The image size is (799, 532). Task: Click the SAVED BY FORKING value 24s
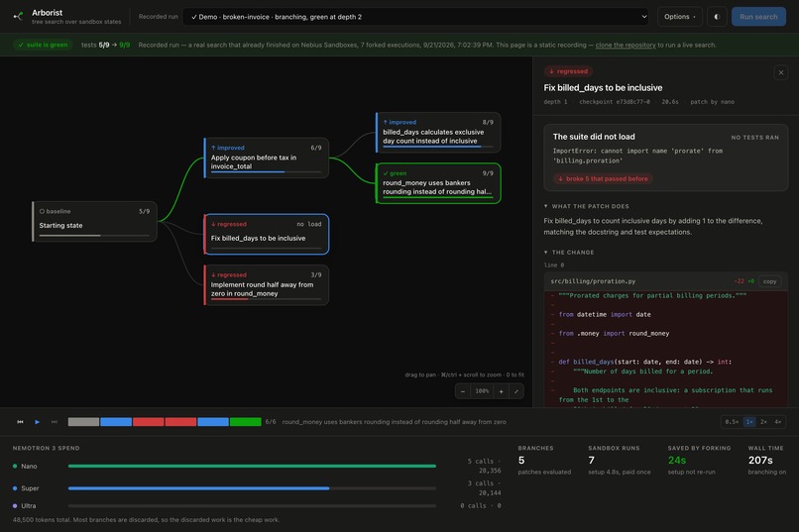(x=677, y=461)
